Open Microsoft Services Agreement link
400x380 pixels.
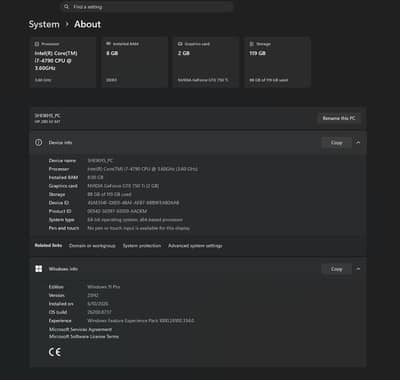coord(81,329)
